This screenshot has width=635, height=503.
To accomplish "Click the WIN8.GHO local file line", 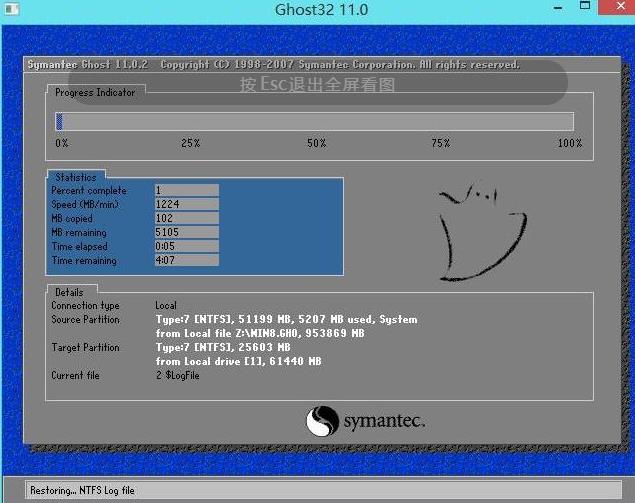I will pos(260,333).
